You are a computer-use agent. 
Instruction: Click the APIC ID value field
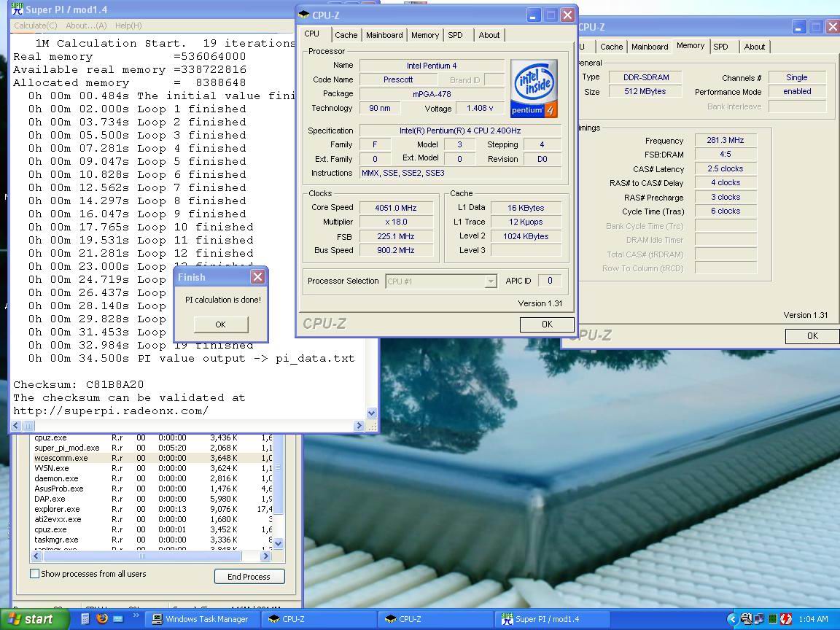pos(550,281)
